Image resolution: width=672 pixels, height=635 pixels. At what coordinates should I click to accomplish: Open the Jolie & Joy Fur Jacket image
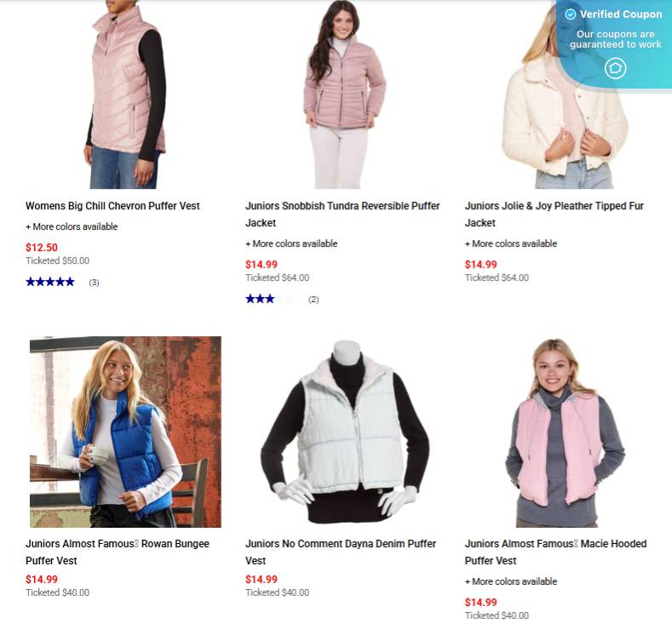565,94
